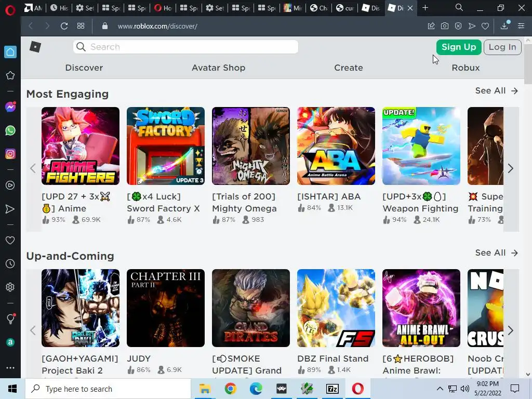Open ABA Anime Battle Arena thumbnail

[x=336, y=146]
